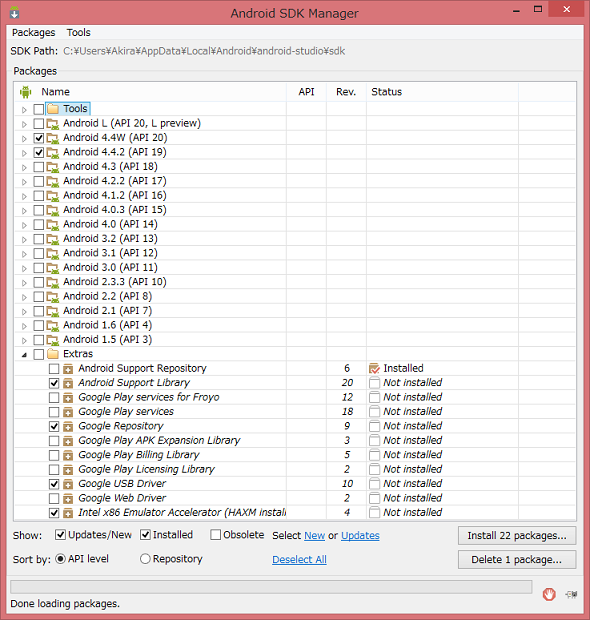Select the Google Play APK Expansion Library row
590x620 pixels.
[x=295, y=440]
